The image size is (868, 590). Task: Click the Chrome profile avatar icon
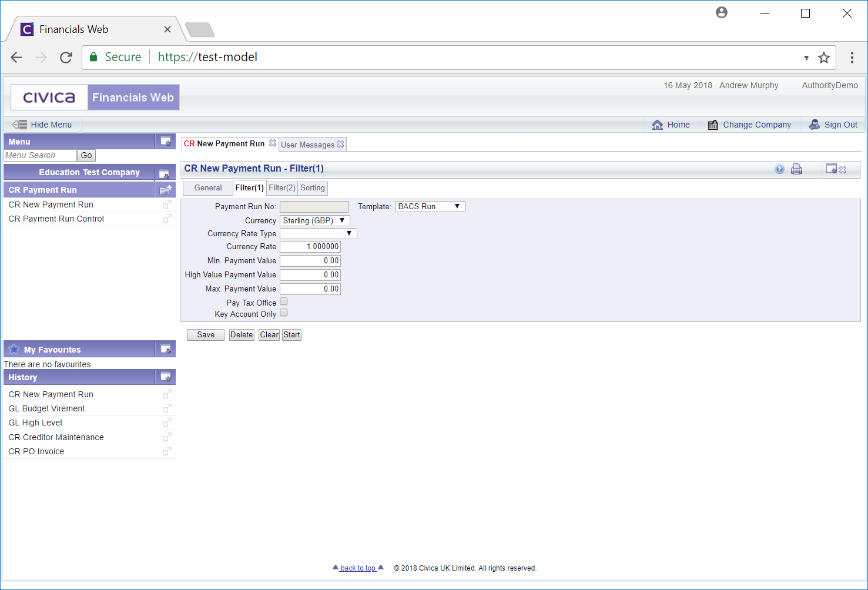722,12
